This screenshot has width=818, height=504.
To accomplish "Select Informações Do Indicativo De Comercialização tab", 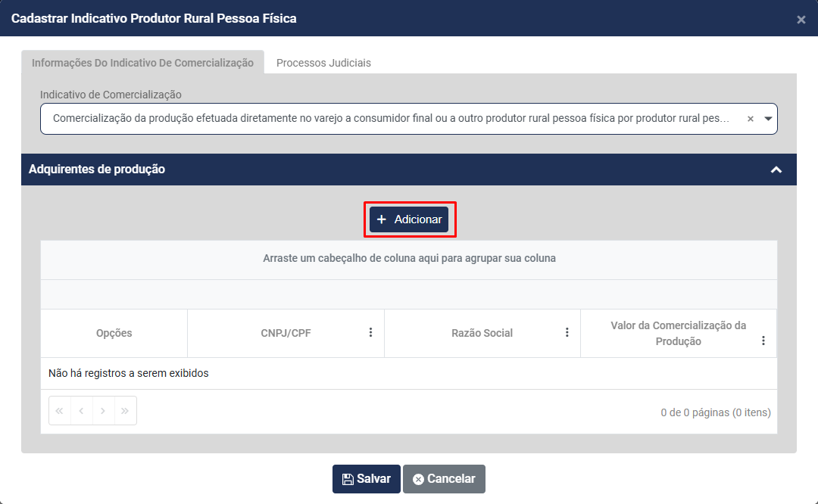I will click(142, 63).
